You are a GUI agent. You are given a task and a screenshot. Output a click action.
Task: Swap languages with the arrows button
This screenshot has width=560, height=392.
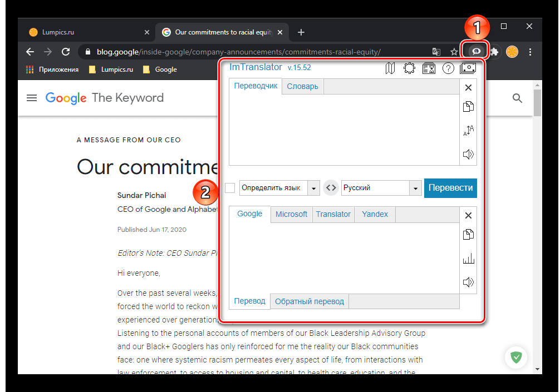pyautogui.click(x=331, y=187)
